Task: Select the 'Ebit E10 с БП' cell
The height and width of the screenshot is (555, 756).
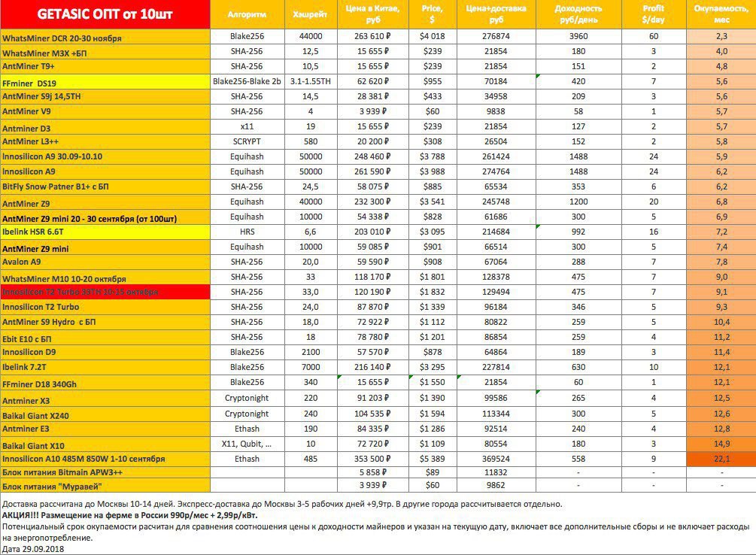Action: [x=105, y=337]
